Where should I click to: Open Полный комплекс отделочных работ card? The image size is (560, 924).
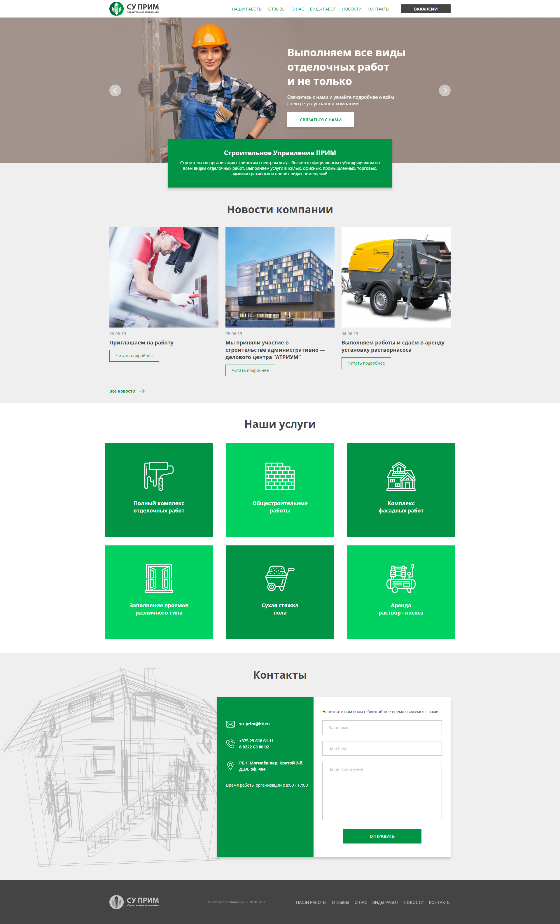[159, 490]
